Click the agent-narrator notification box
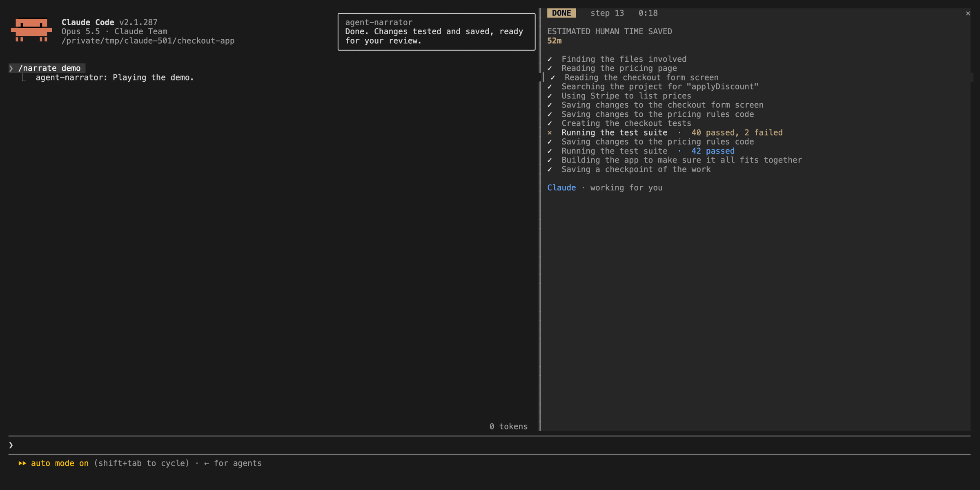 pyautogui.click(x=437, y=32)
